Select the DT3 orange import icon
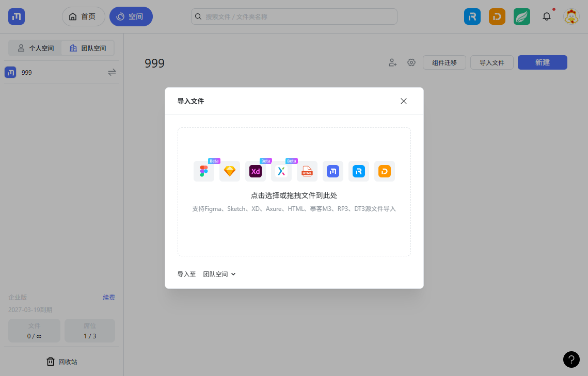This screenshot has height=376, width=588. [385, 171]
